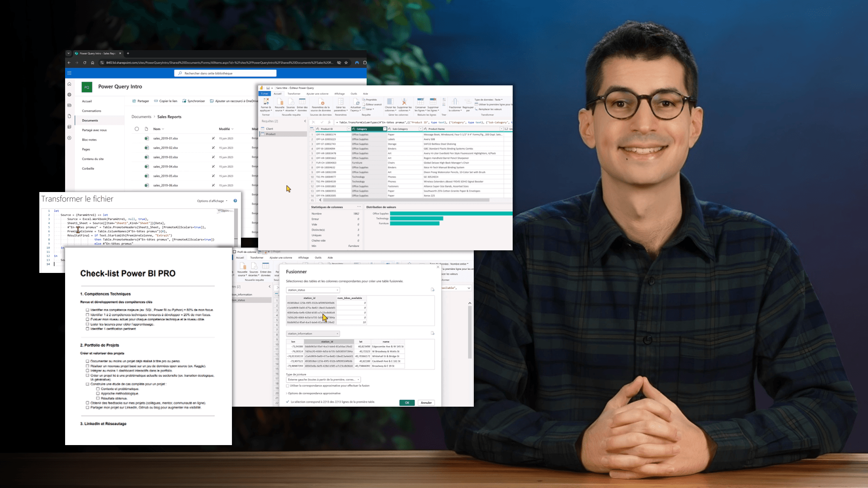Click Annuler in the Fusionner dialog
Viewport: 868px width, 488px height.
tap(426, 403)
